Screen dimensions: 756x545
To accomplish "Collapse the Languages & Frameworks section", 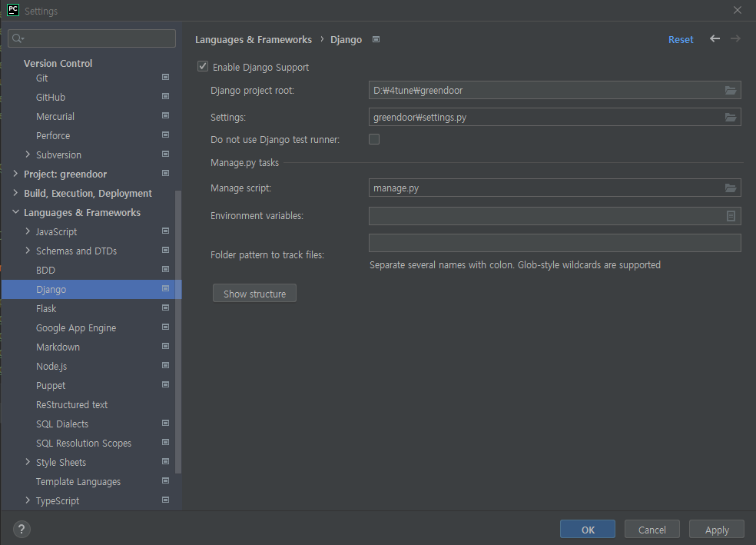I will point(15,212).
